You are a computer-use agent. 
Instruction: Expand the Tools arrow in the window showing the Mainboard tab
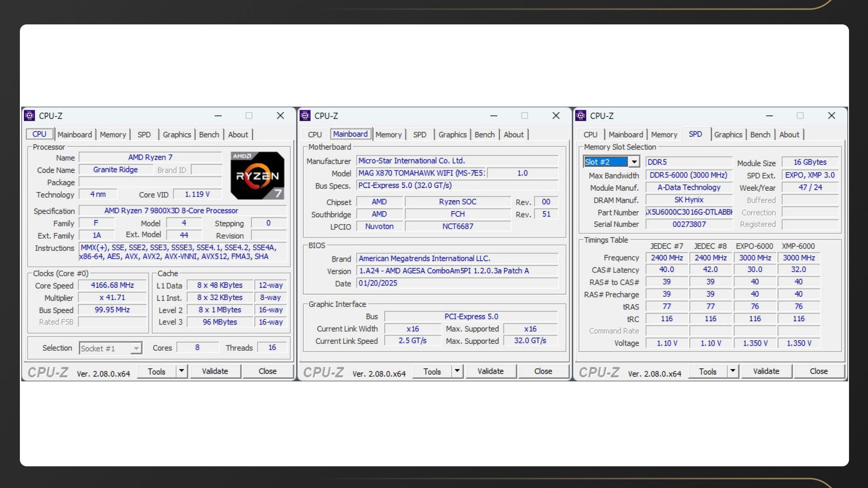tap(457, 371)
